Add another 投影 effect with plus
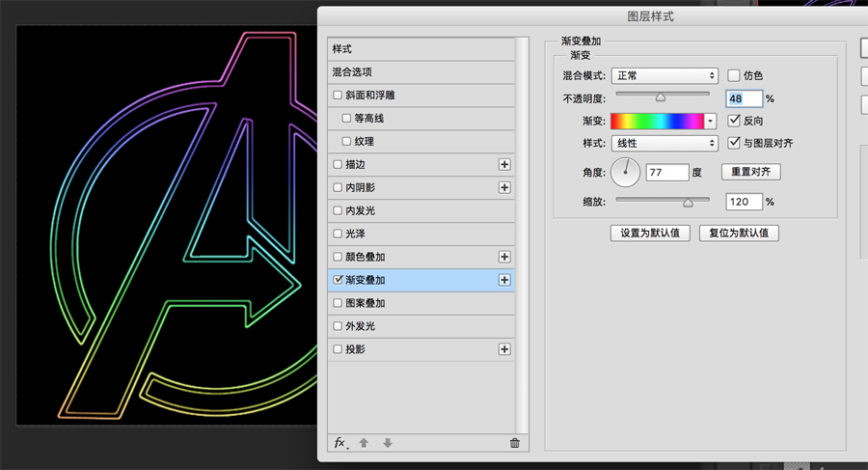Image resolution: width=868 pixels, height=470 pixels. pos(504,349)
